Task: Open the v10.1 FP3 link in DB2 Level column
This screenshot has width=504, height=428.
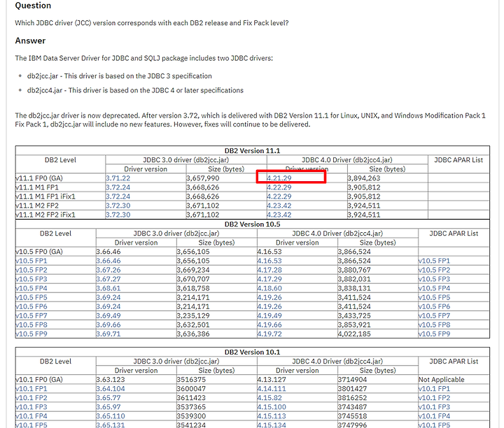Action: pyautogui.click(x=31, y=407)
